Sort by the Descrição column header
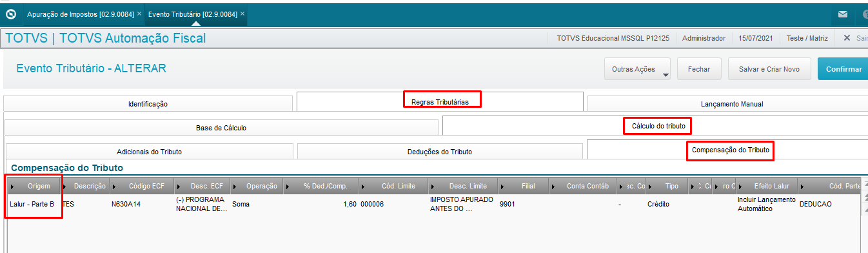Viewport: 868px width, 253px height. 85,186
